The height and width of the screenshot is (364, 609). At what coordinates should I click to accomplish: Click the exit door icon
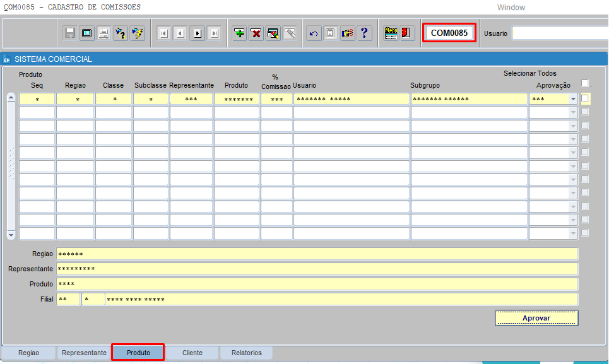coord(406,33)
